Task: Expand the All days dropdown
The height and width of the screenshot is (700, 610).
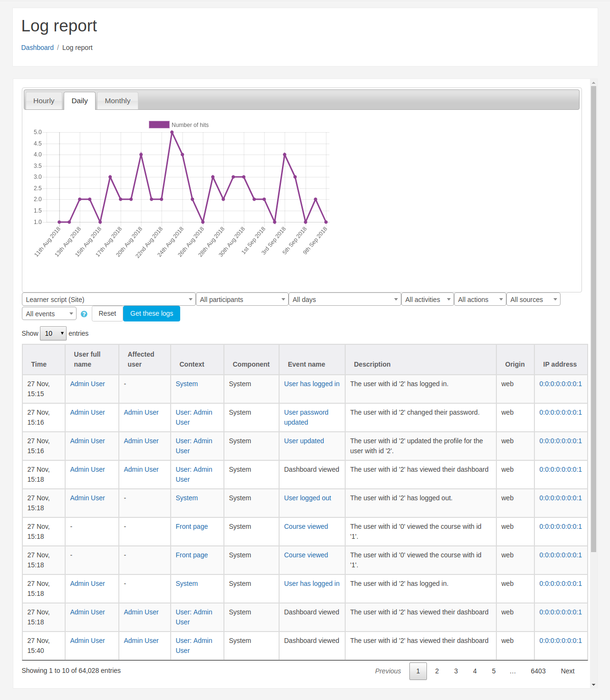Action: 345,299
